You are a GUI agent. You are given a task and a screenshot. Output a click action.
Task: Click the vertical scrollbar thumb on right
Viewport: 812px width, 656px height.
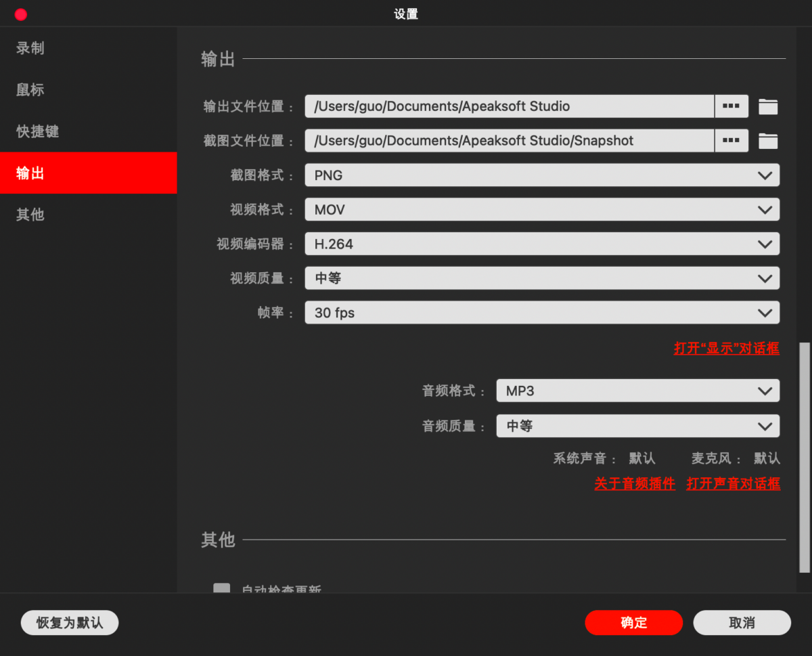pos(805,457)
